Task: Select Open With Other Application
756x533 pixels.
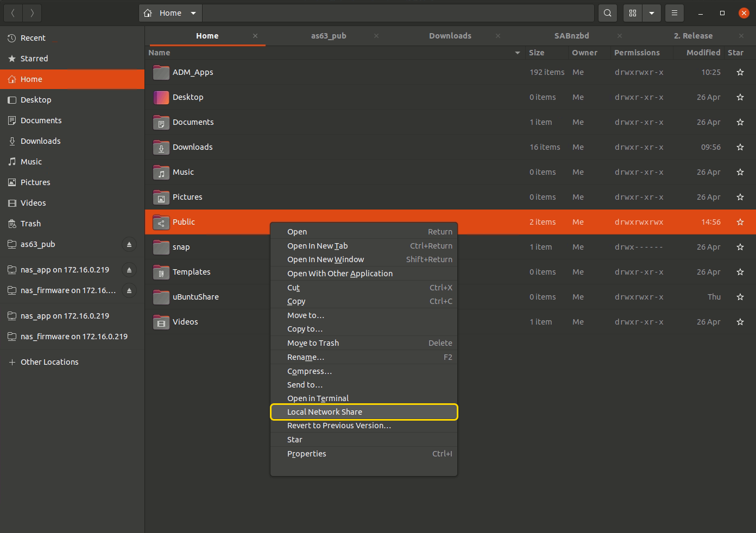Action: click(364, 274)
